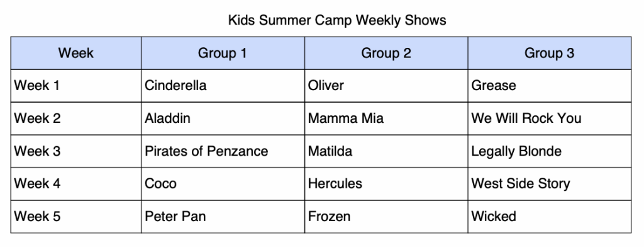Select the Group 1 column header
Viewport: 644px width, 247px height.
coord(223,53)
